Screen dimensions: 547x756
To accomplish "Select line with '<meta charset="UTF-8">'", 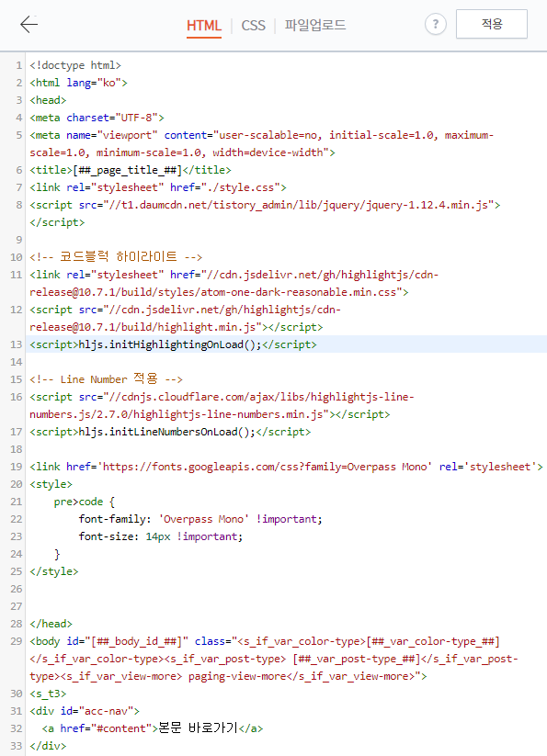I will (x=97, y=118).
